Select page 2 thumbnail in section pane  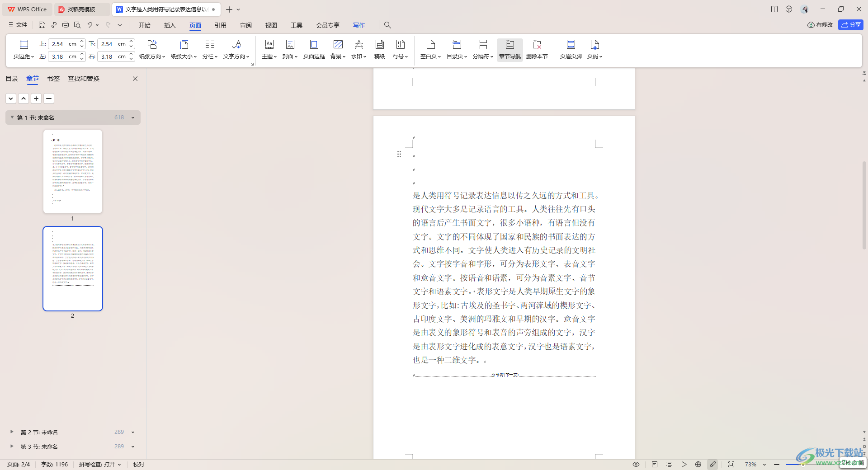tap(73, 268)
